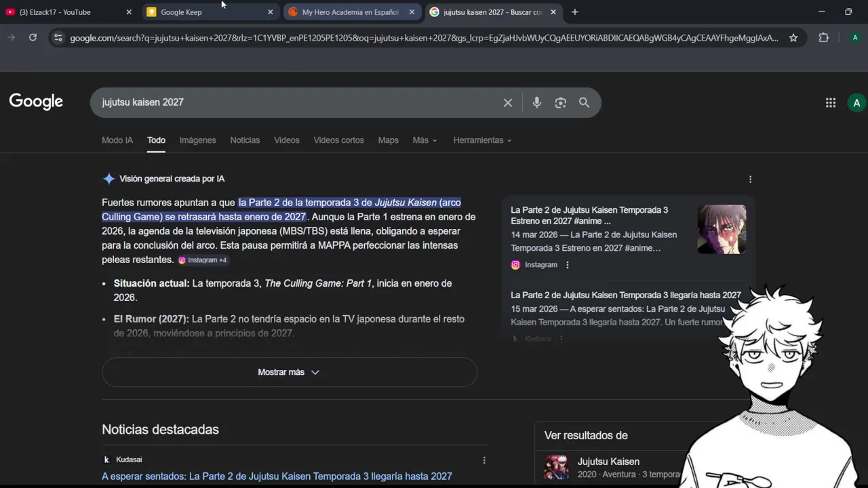Open three-dot menu of Kudasai news item
This screenshot has width=868, height=488.
click(484, 460)
